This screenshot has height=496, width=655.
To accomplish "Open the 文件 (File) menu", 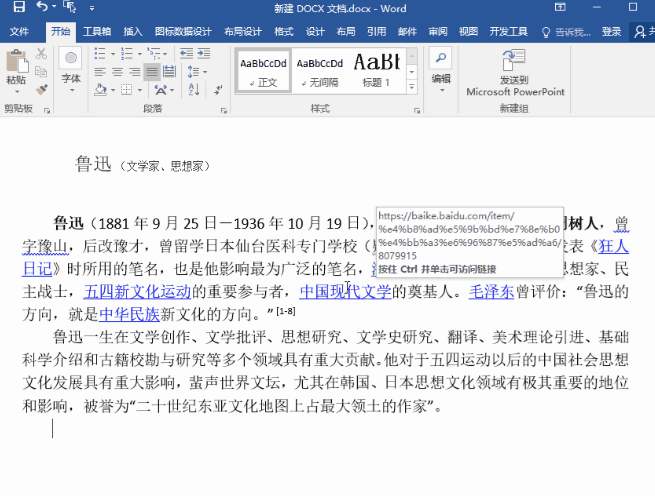I will click(x=19, y=31).
